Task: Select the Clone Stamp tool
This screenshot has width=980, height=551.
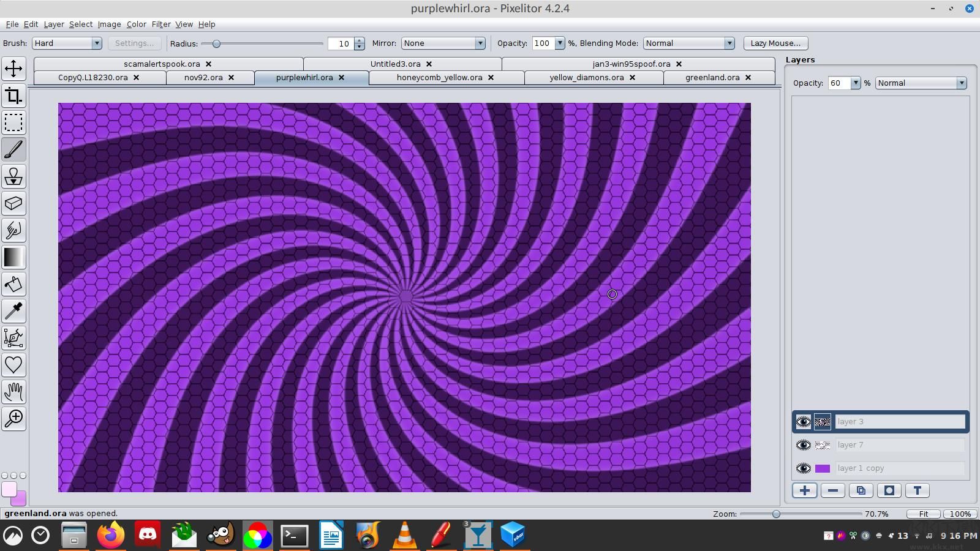Action: pyautogui.click(x=13, y=176)
